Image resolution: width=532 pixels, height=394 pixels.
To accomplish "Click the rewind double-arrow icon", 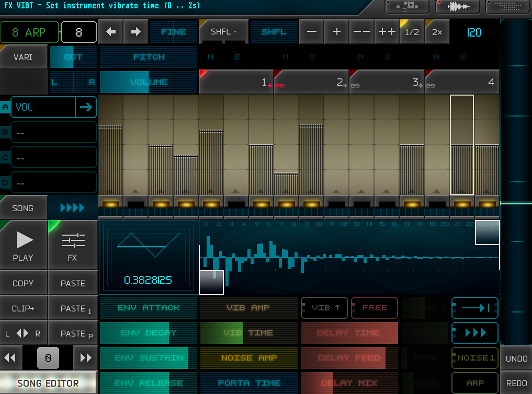I will click(x=10, y=358).
